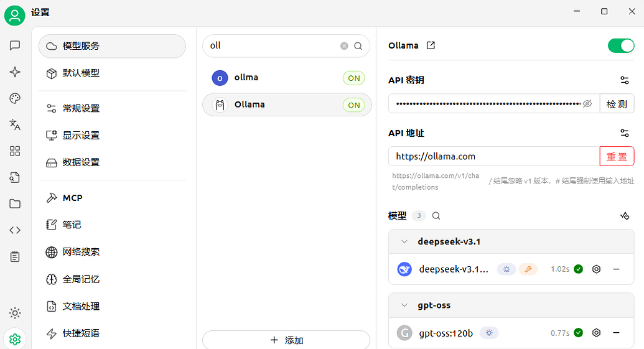644x349 pixels.
Task: Open the knowledge base sidebar icon
Action: pyautogui.click(x=15, y=177)
